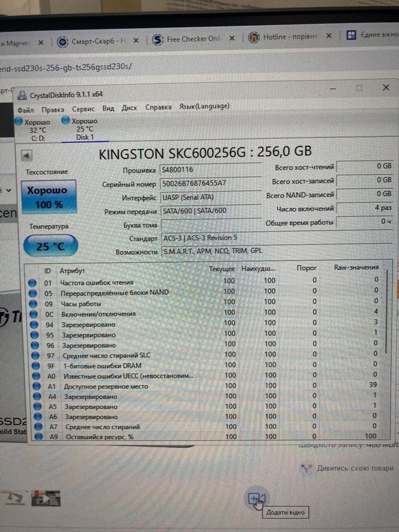Click the status dot of attribute 97
The height and width of the screenshot is (532, 399).
36,355
